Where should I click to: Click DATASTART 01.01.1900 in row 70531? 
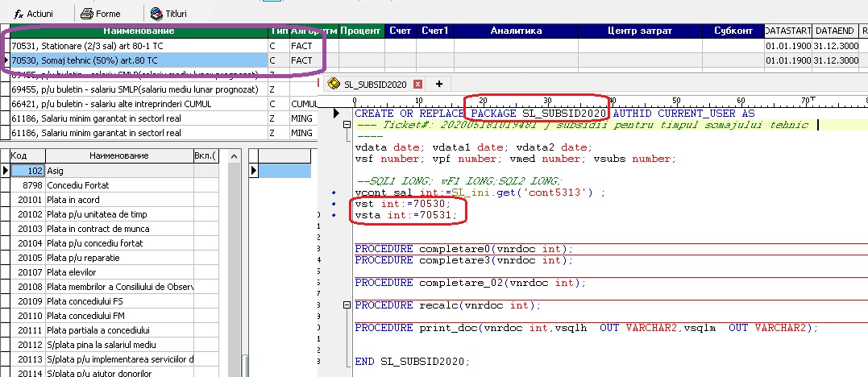pos(788,46)
